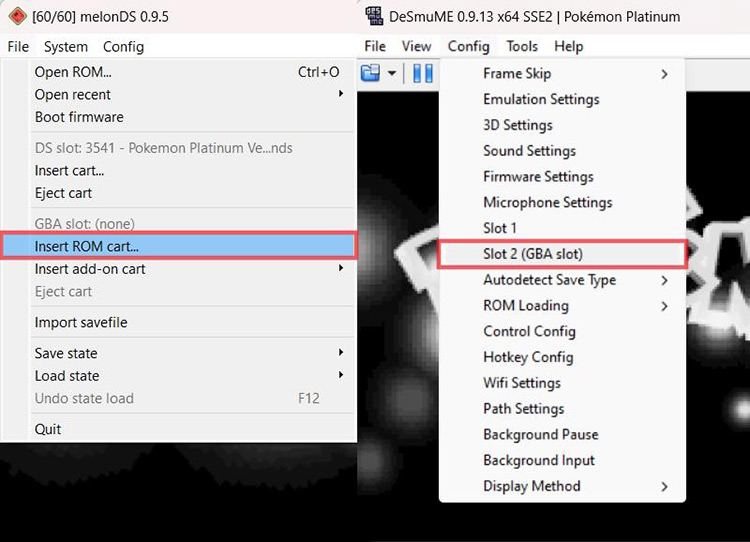This screenshot has height=542, width=750.
Task: Click the DeSmuME pause toolbar button
Action: point(423,73)
